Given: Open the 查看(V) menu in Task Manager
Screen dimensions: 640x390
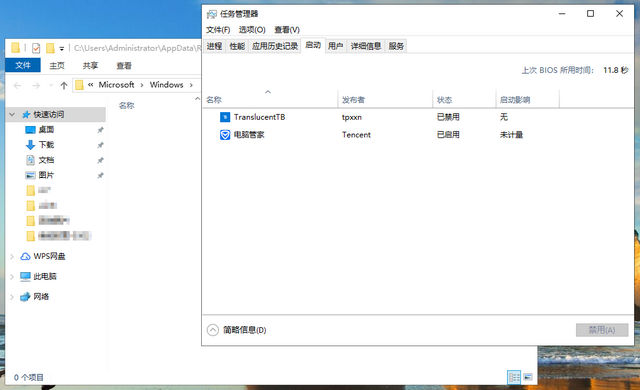Looking at the screenshot, I should click(287, 30).
